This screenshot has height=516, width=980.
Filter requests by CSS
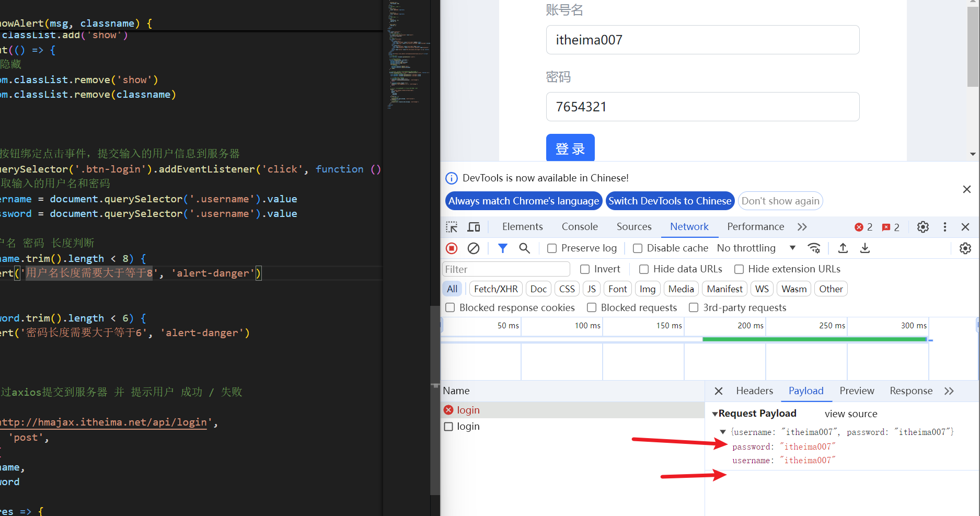(x=567, y=289)
